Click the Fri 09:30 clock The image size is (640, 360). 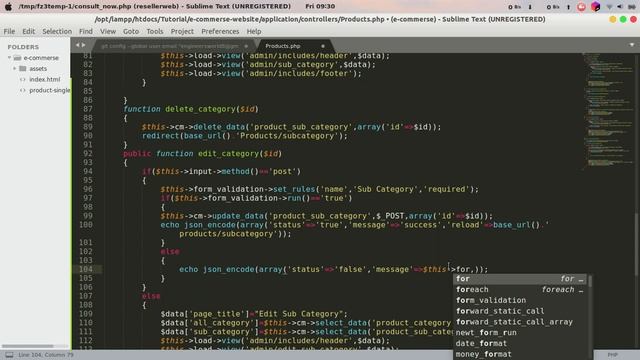[320, 7]
